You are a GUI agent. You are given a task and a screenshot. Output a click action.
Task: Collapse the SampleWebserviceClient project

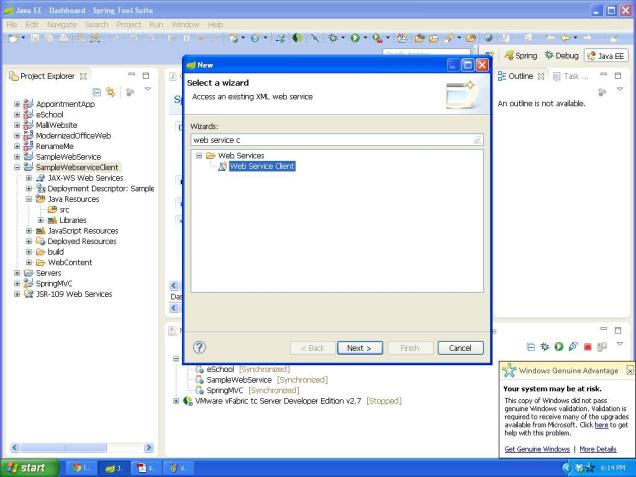(x=17, y=167)
